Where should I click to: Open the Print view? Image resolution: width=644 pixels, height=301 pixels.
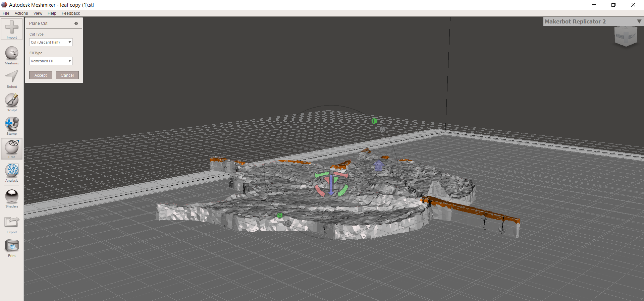click(x=12, y=248)
